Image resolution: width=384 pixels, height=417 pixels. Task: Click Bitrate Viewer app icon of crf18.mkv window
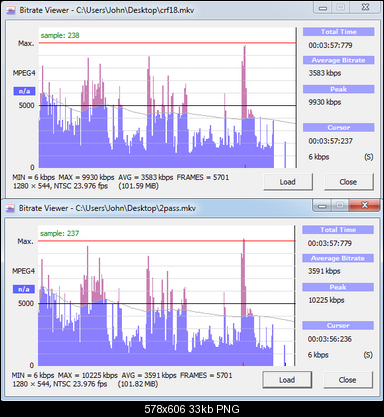(11, 10)
